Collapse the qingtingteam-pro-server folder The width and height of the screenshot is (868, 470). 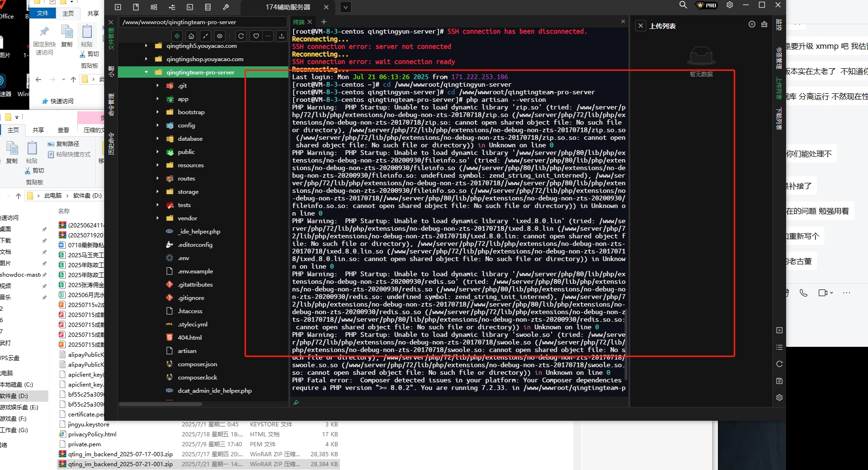point(146,72)
